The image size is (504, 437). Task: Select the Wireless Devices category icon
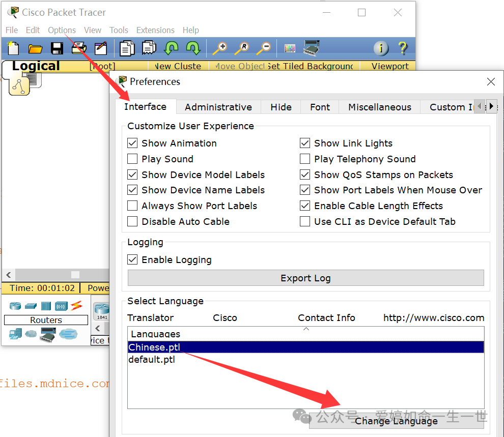61,306
